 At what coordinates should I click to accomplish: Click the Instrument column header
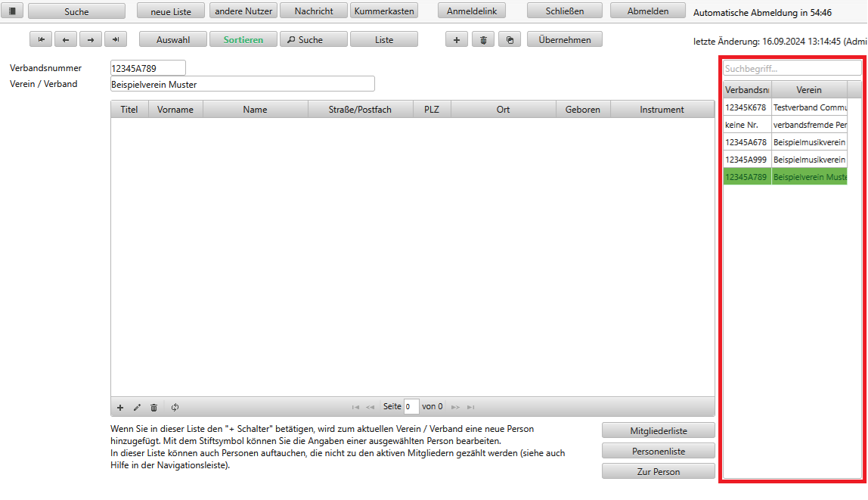click(662, 110)
